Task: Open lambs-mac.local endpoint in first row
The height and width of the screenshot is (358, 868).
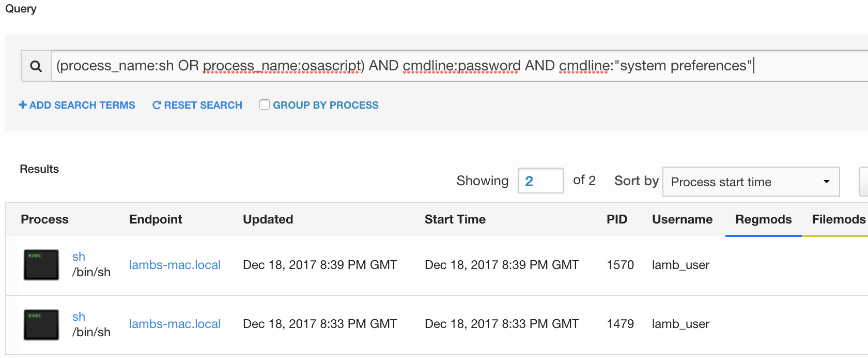Action: coord(175,265)
